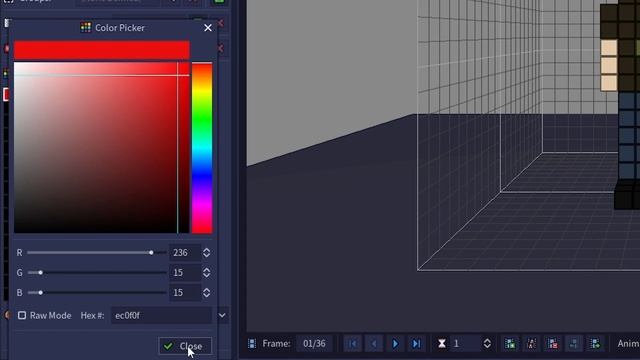
Task: Step back to previous frame
Action: point(374,344)
